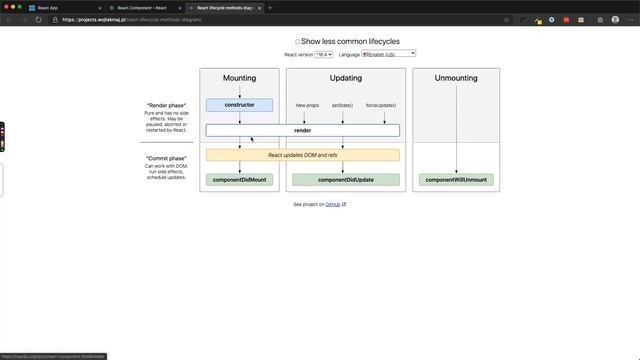640x360 pixels.
Task: Close the React App tab
Action: [100, 8]
